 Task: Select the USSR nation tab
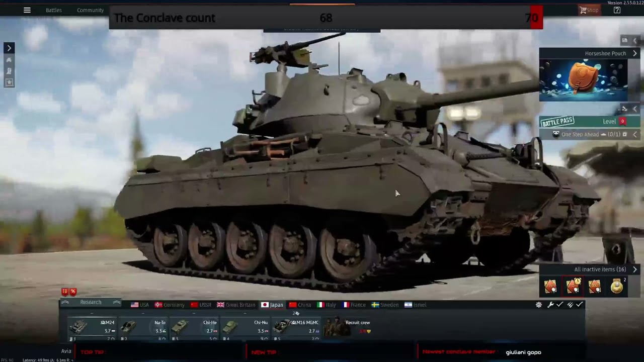[x=201, y=305]
